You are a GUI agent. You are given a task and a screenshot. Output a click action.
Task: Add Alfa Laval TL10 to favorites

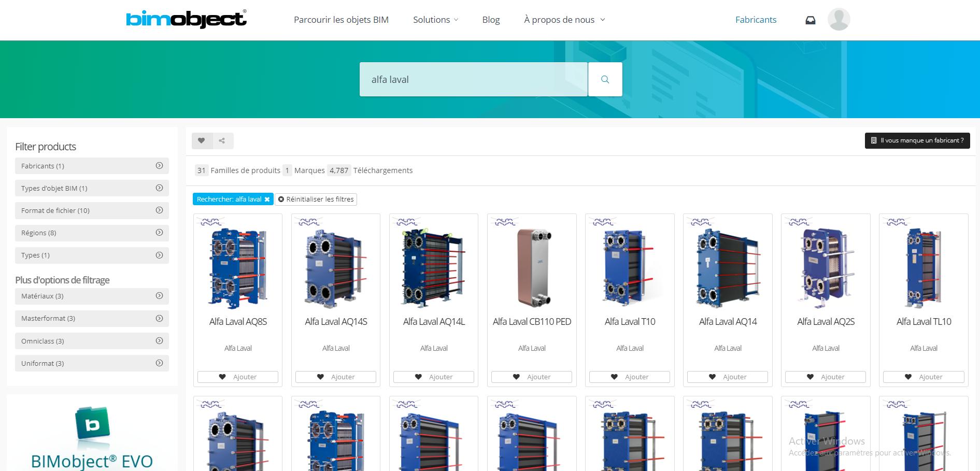click(924, 377)
